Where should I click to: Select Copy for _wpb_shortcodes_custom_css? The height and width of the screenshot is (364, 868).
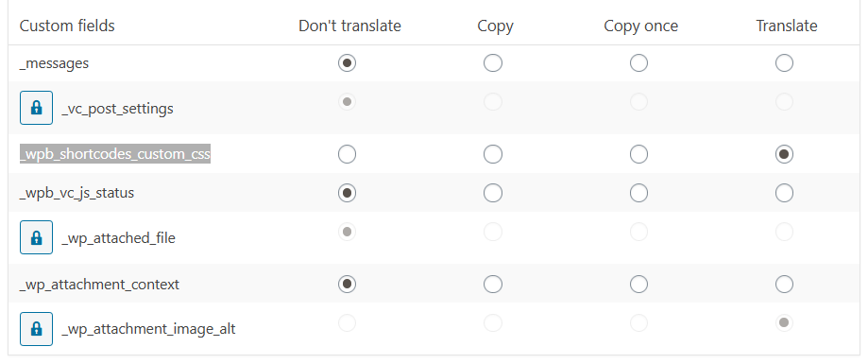coord(493,153)
